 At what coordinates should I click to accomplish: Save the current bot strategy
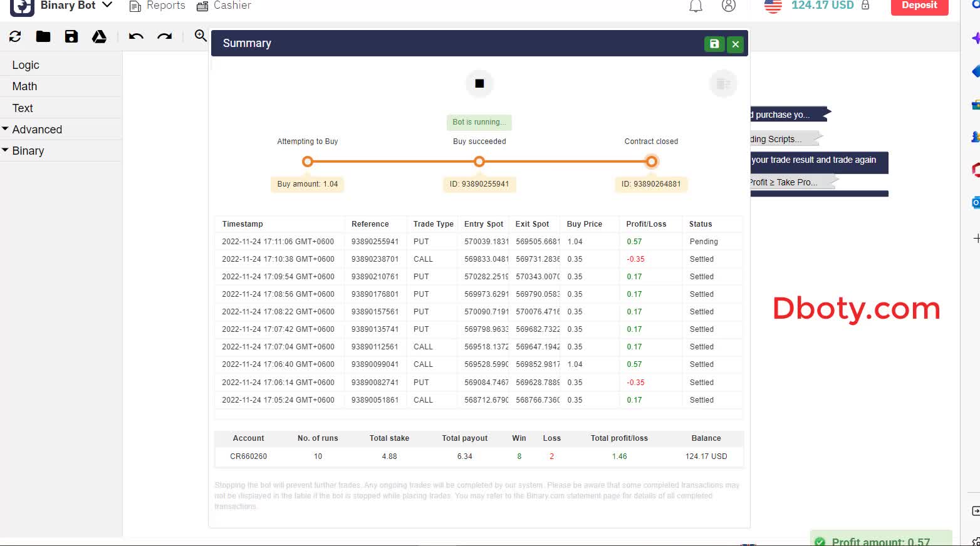(71, 36)
